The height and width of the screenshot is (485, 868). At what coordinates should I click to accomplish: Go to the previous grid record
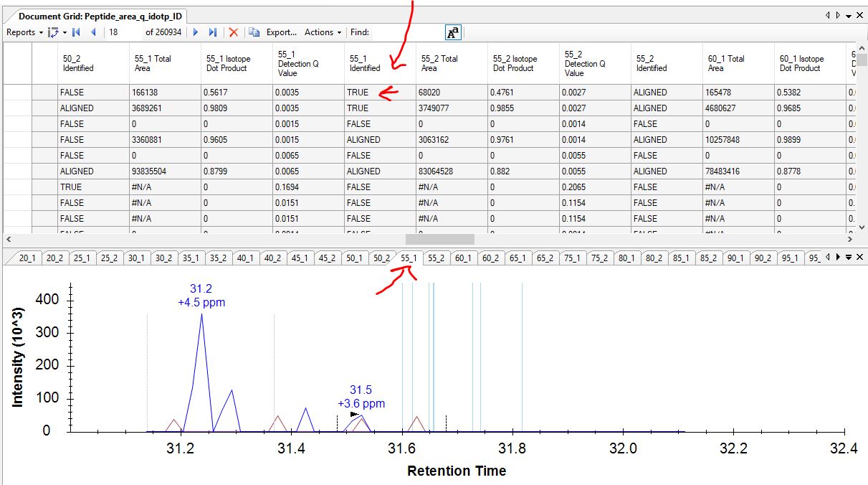pos(93,32)
